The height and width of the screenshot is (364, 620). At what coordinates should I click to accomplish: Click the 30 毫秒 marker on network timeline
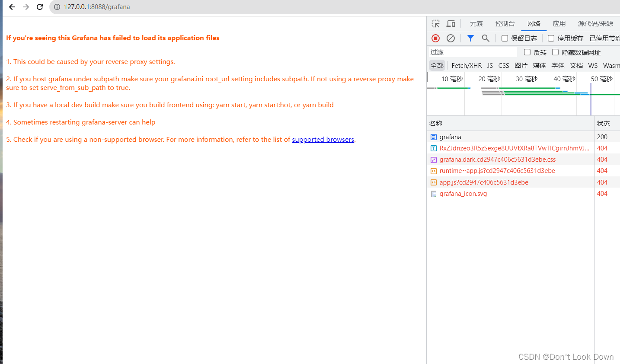click(x=527, y=79)
